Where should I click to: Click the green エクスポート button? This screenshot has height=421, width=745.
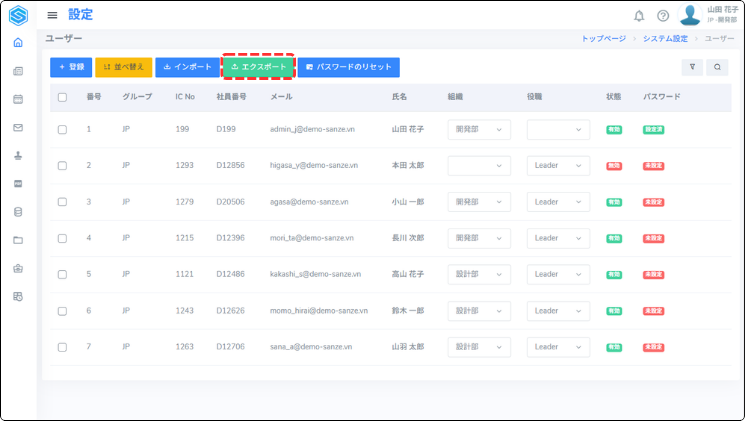click(259, 67)
